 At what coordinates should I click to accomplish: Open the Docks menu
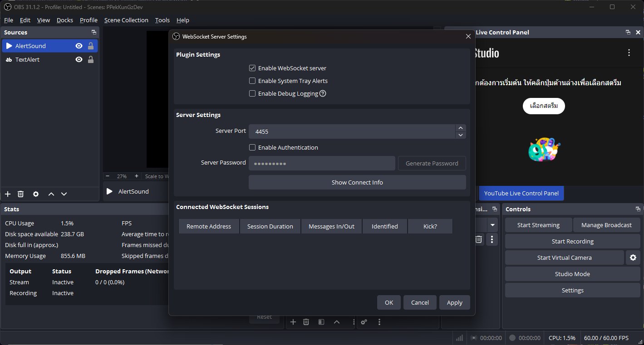click(x=65, y=20)
